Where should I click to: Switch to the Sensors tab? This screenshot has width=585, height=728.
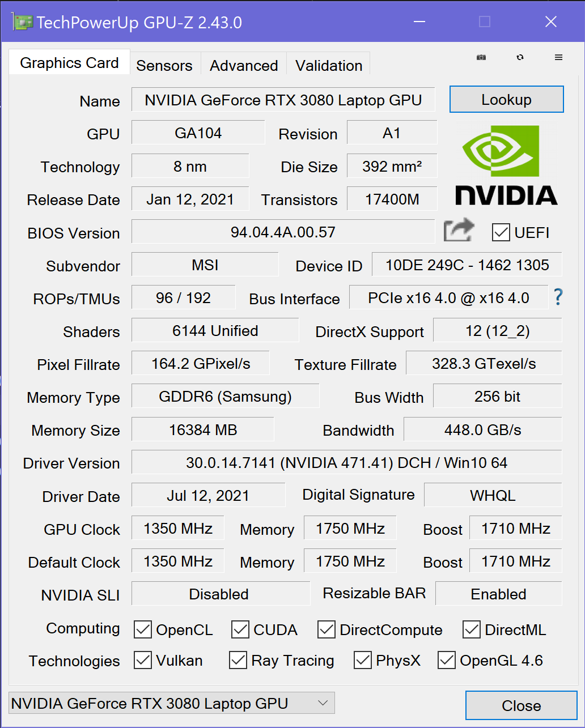pyautogui.click(x=164, y=66)
